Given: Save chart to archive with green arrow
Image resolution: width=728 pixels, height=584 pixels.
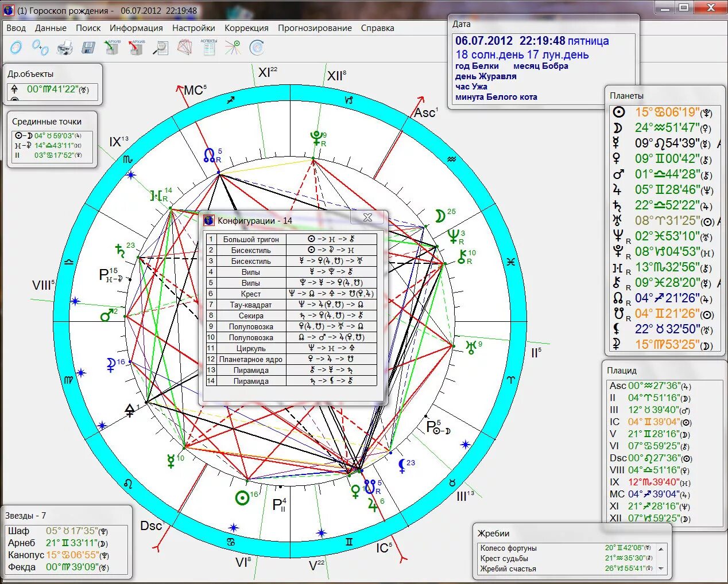Looking at the screenshot, I should click(x=112, y=47).
